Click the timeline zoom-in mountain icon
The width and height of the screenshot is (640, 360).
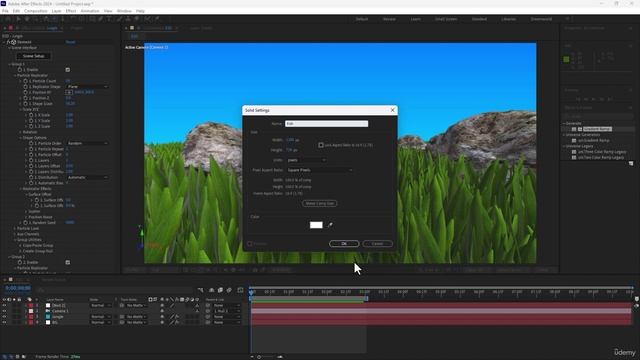pos(280,357)
